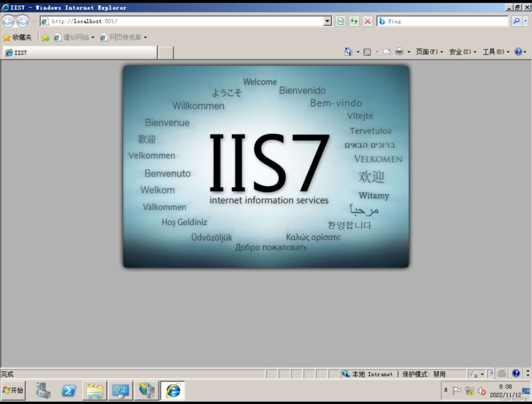This screenshot has width=532, height=404.
Task: Open the recent pages dropdown arrow
Action: tap(34, 21)
